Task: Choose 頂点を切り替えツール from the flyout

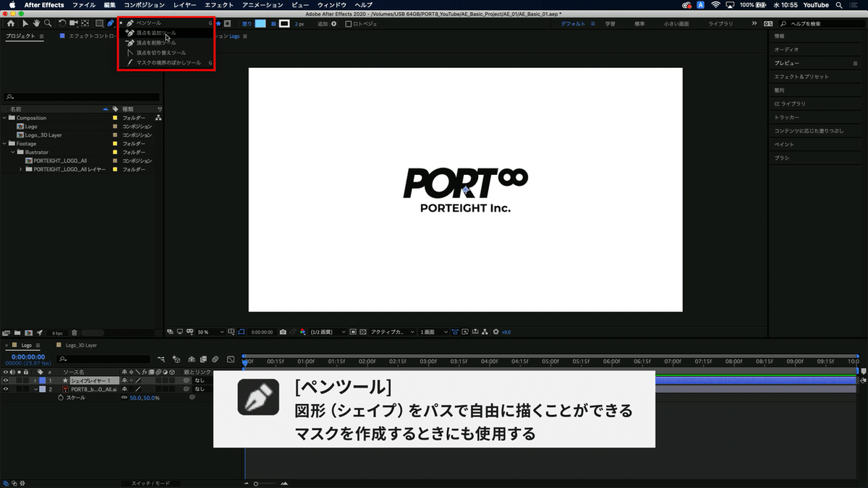Action: 166,53
